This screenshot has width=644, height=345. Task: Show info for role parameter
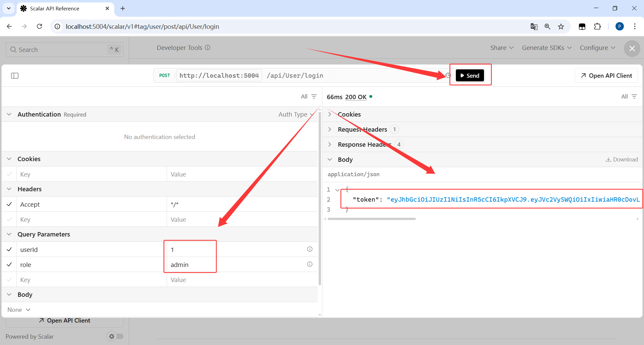[310, 264]
